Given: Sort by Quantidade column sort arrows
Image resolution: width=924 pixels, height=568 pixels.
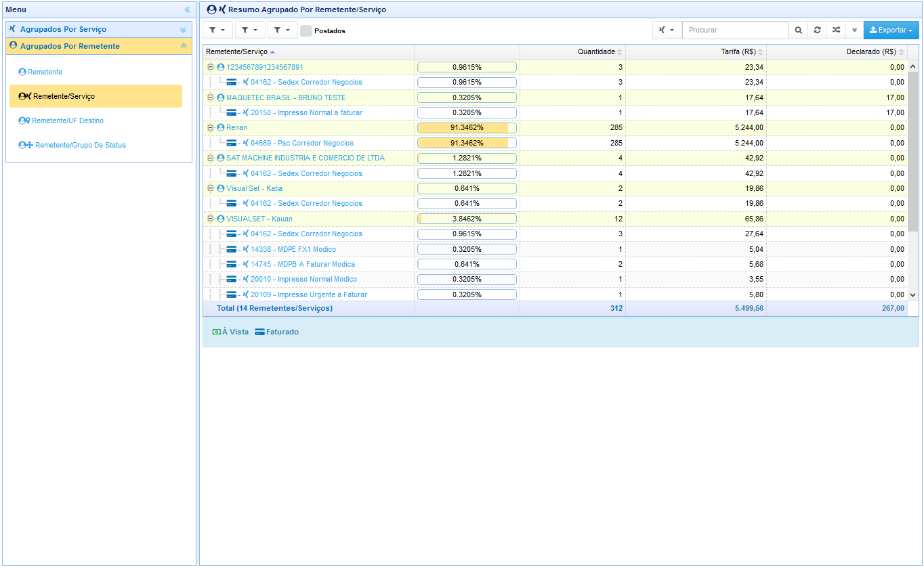Looking at the screenshot, I should click(619, 52).
